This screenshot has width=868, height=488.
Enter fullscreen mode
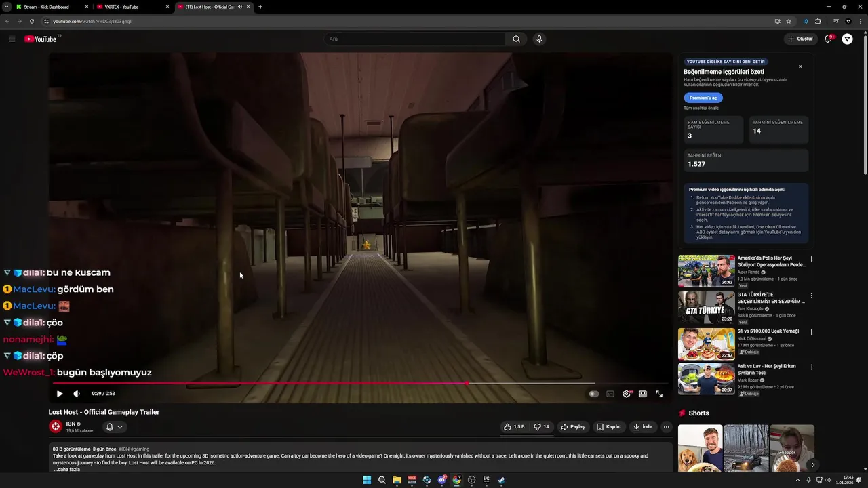[659, 394]
